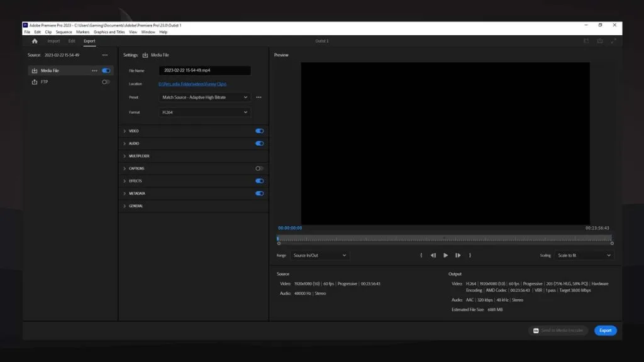The width and height of the screenshot is (644, 362).
Task: Open Preset dropdown Match Source Adaptive High Bitrate
Action: tap(204, 97)
